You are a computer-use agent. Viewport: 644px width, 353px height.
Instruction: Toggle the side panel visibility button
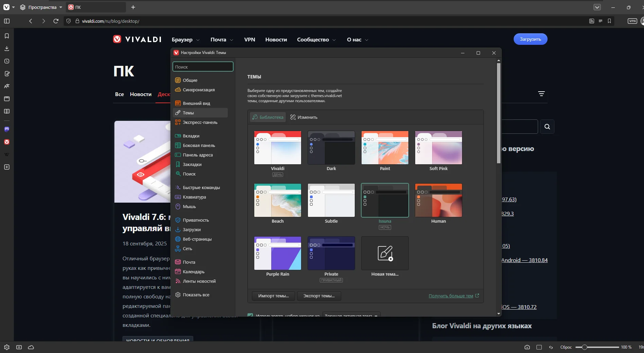point(7,21)
